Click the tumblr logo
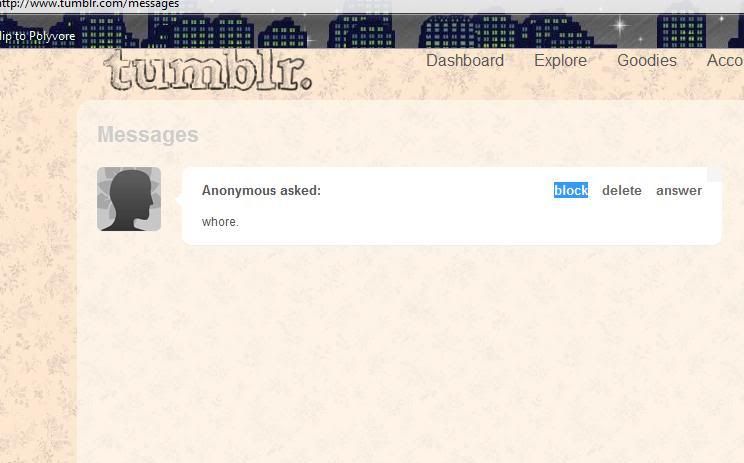This screenshot has width=744, height=463. (208, 71)
